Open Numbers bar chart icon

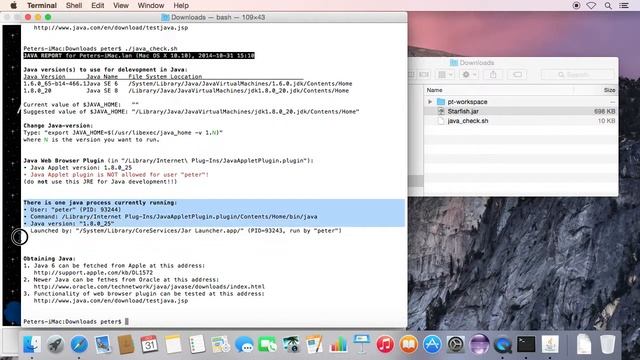pyautogui.click(x=338, y=344)
